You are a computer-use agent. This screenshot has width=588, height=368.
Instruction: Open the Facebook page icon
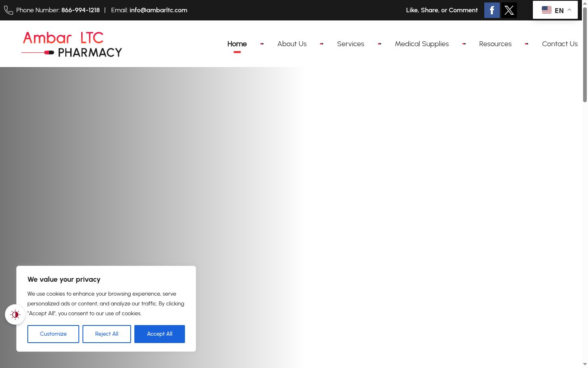492,10
